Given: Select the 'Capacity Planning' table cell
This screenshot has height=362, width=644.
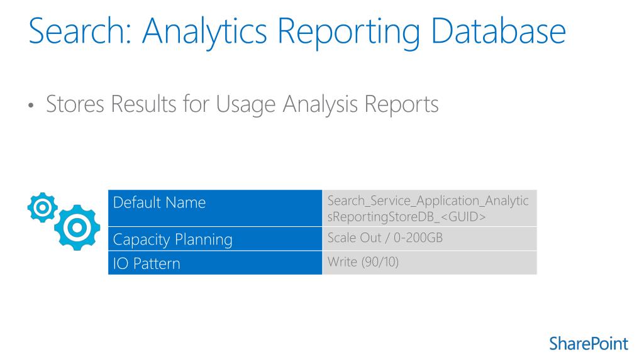Looking at the screenshot, I should click(x=214, y=239).
